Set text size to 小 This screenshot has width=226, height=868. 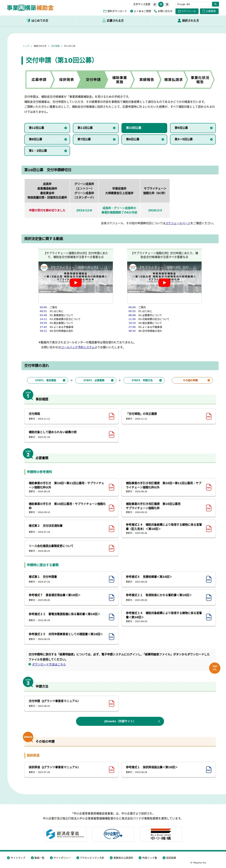point(155,4)
